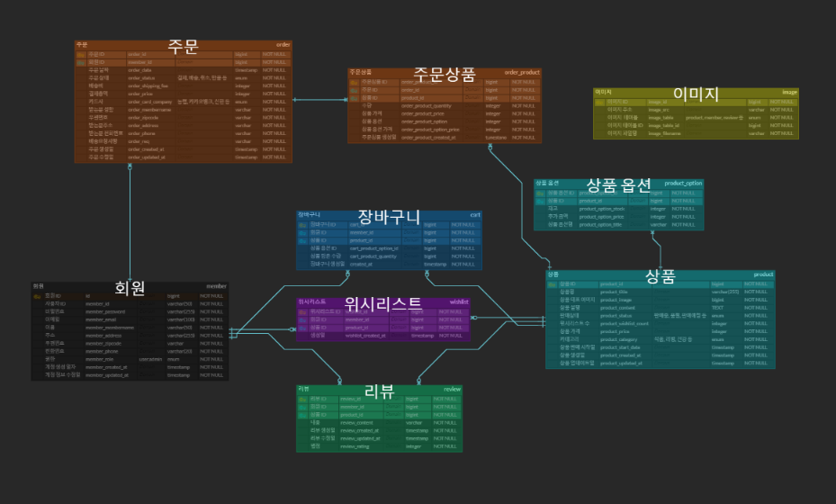Viewport: 836px width, 504px height.
Task: Click the 'product_option' physical name in table header
Action: (x=683, y=184)
